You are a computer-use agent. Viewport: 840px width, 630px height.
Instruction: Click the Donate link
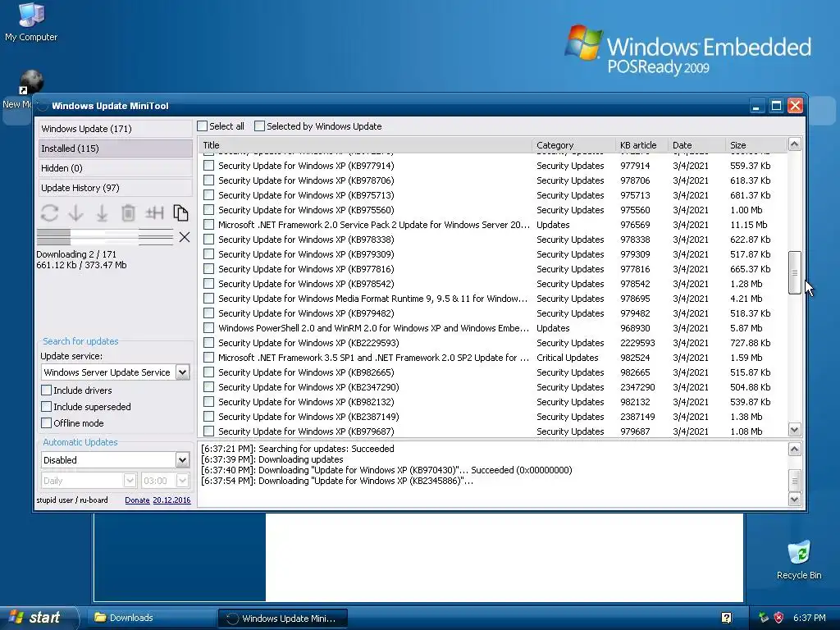coord(137,500)
